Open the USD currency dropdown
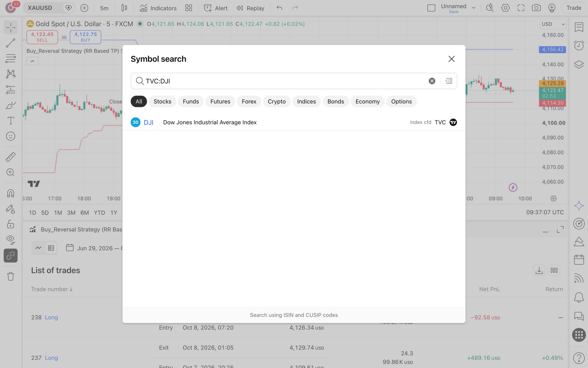588x368 pixels. tap(553, 24)
